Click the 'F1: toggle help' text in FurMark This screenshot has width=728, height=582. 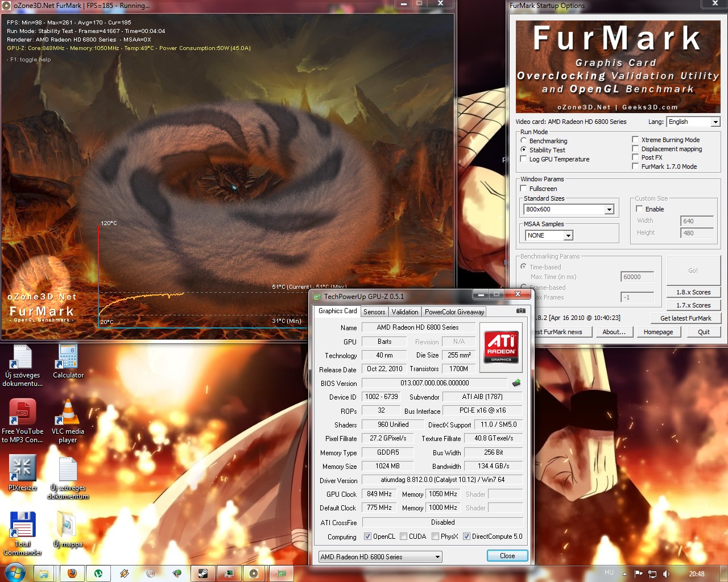28,60
